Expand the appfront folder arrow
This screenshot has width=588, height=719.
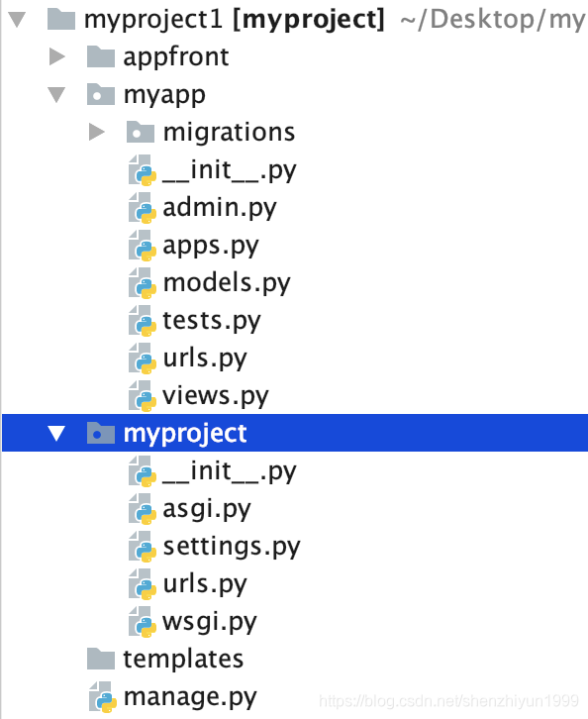coord(57,56)
